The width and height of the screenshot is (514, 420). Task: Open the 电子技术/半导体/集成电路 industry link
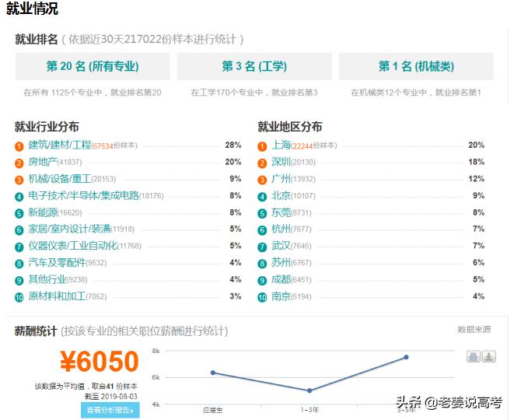tap(82, 196)
